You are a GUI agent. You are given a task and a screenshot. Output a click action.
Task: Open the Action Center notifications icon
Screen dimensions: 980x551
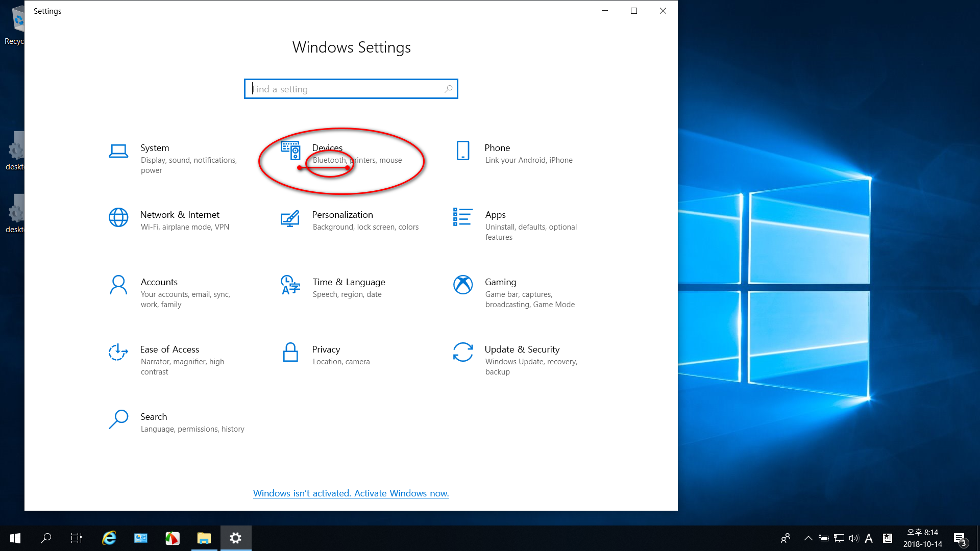[960, 538]
